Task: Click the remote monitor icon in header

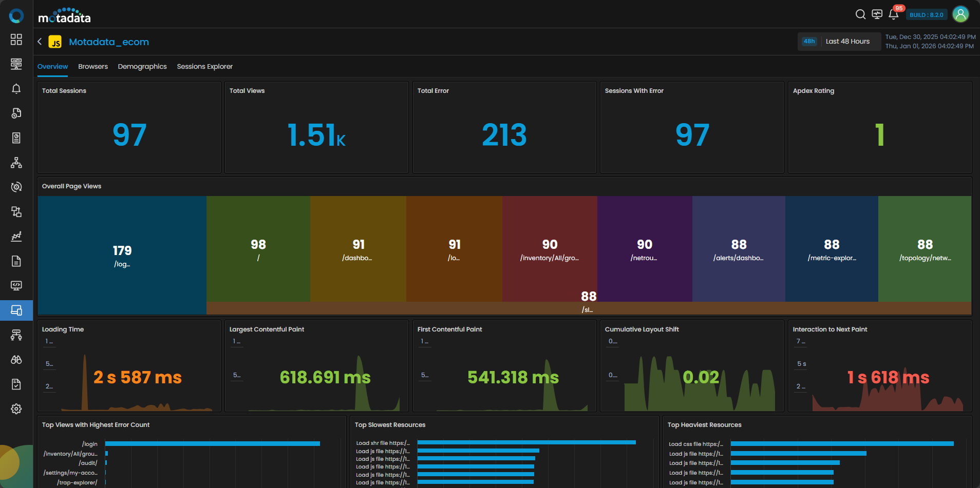Action: (877, 14)
